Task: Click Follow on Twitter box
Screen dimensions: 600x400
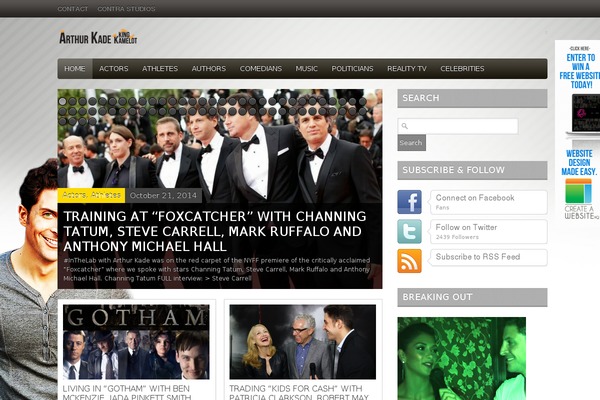Action: 489,232
